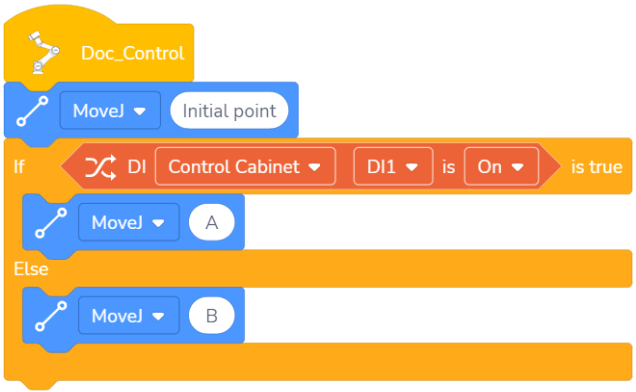Open the On state dropdown
This screenshot has width=636, height=392.
501,166
